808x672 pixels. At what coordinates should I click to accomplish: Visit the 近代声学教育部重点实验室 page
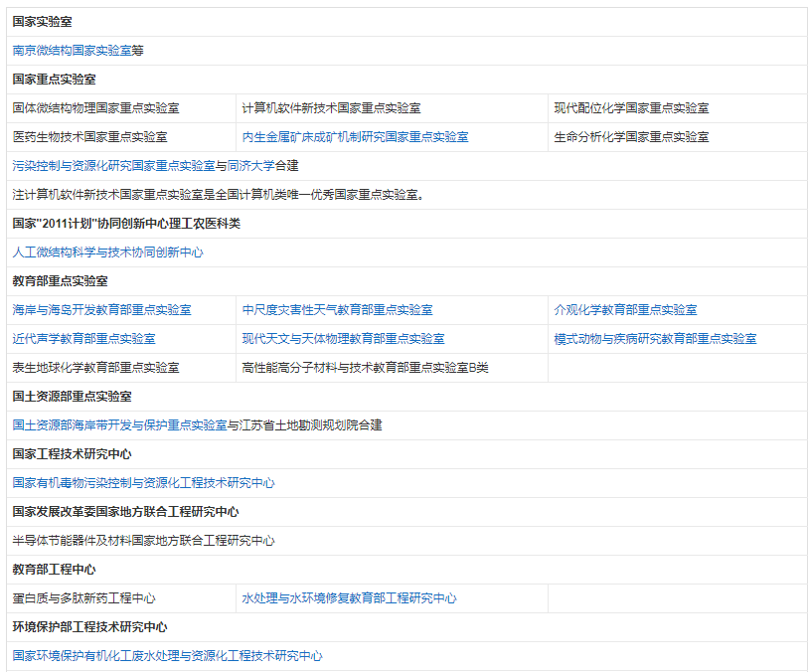pyautogui.click(x=83, y=338)
